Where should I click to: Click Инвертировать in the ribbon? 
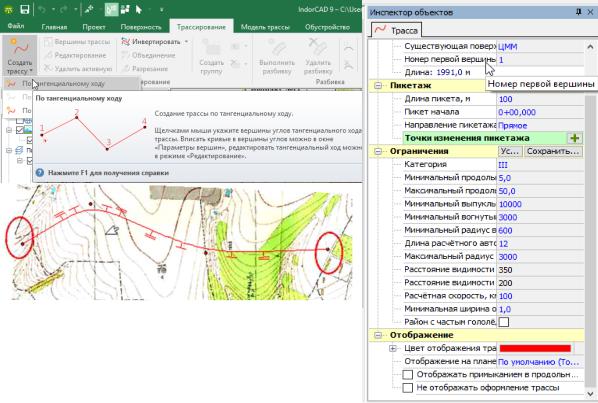tap(151, 42)
